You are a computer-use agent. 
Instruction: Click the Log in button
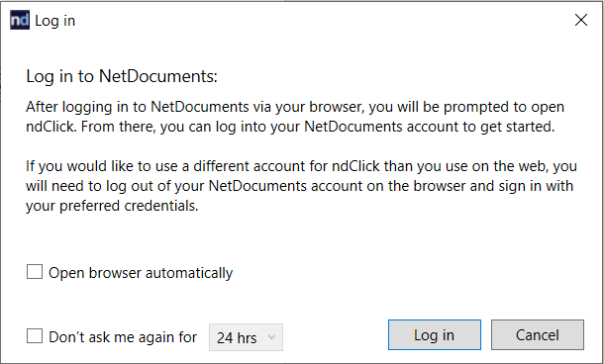click(435, 334)
